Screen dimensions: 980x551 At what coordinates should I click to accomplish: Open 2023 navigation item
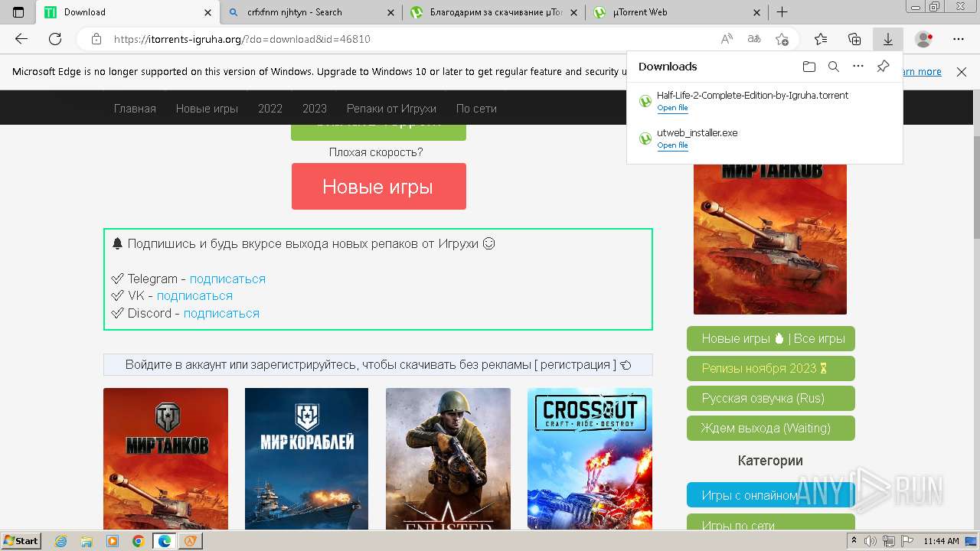(x=315, y=109)
